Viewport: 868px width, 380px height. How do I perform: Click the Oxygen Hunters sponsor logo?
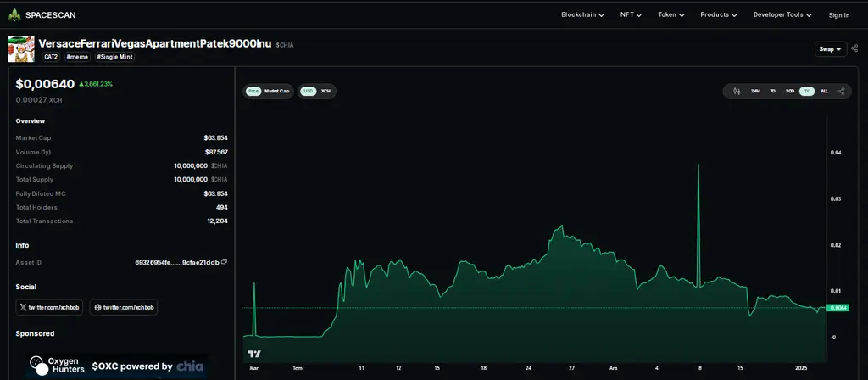pyautogui.click(x=57, y=366)
